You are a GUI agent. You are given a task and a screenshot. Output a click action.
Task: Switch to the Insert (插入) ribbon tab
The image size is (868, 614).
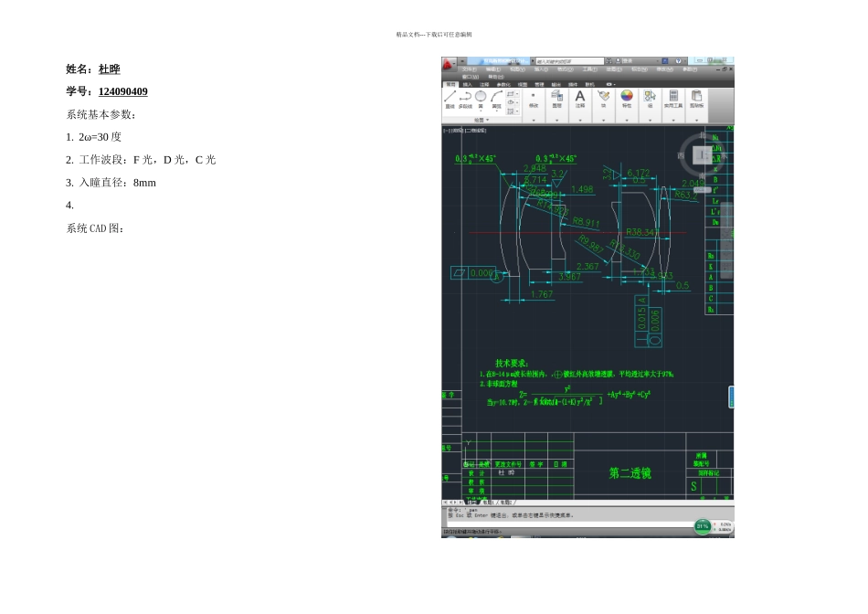point(467,84)
